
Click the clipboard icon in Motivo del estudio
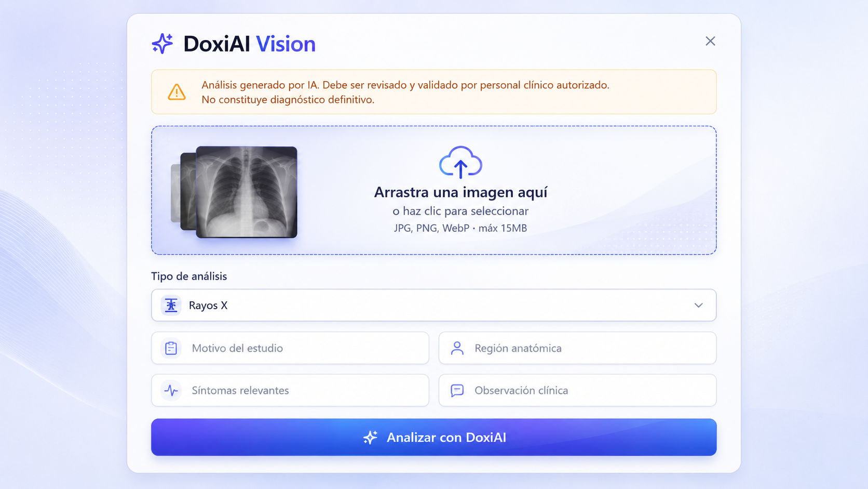click(x=171, y=348)
